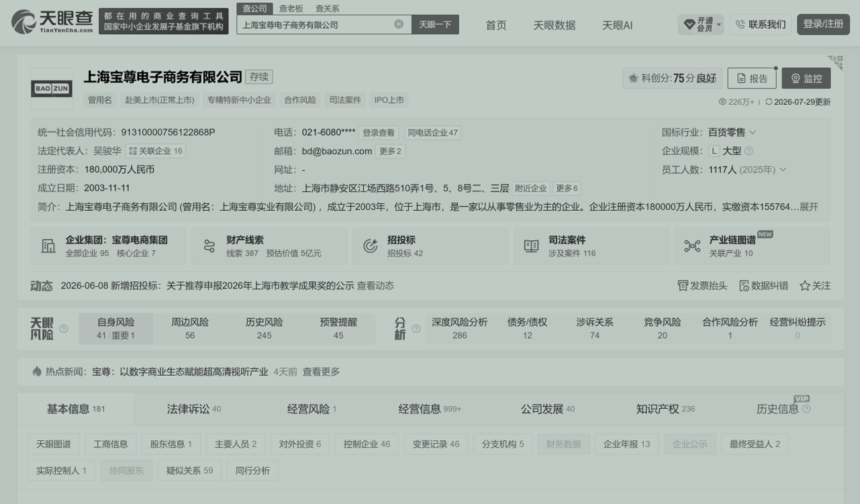Click 同电话企业 47 badge
Viewport: 860px width, 504px height.
click(x=432, y=133)
